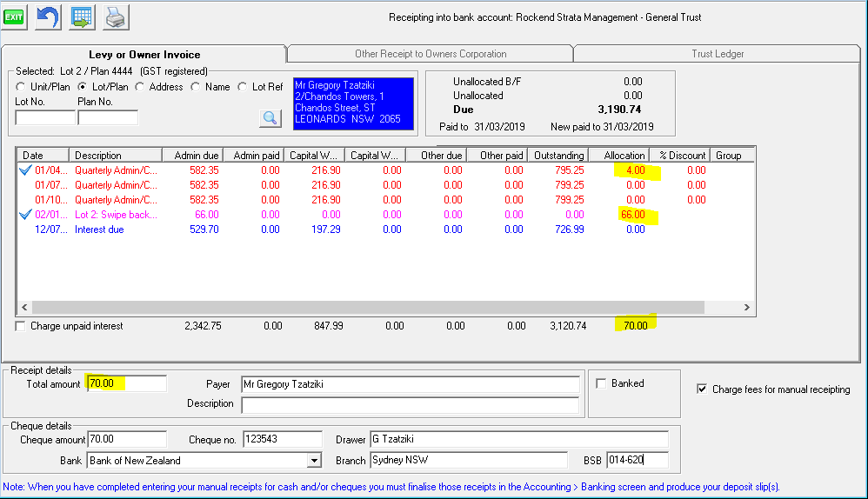
Task: Untick Charge fees for manual receipting
Action: [x=702, y=389]
